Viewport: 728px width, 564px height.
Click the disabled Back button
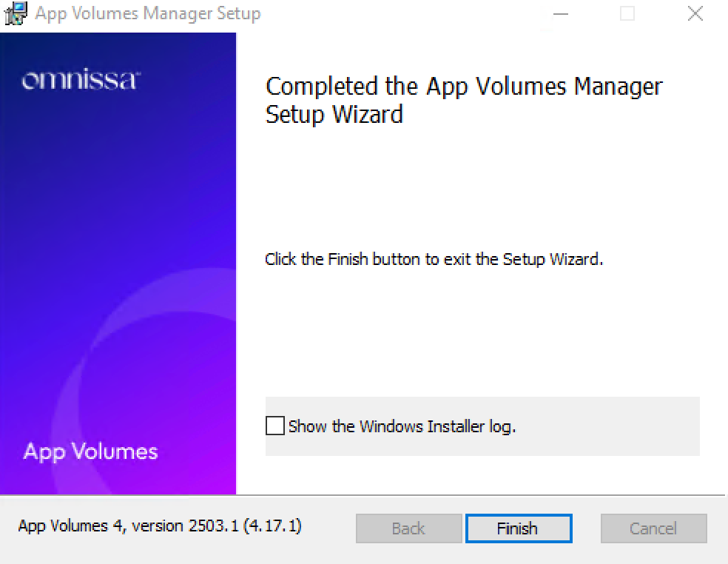click(408, 528)
